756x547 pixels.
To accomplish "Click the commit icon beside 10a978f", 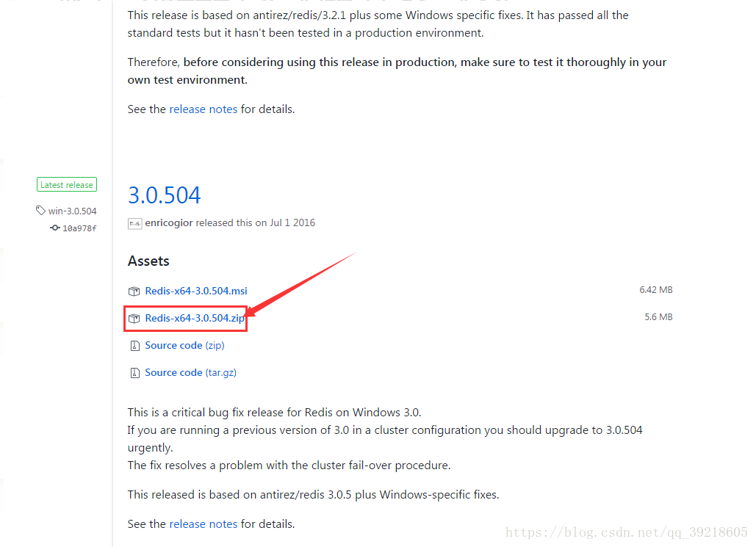I will (x=55, y=228).
